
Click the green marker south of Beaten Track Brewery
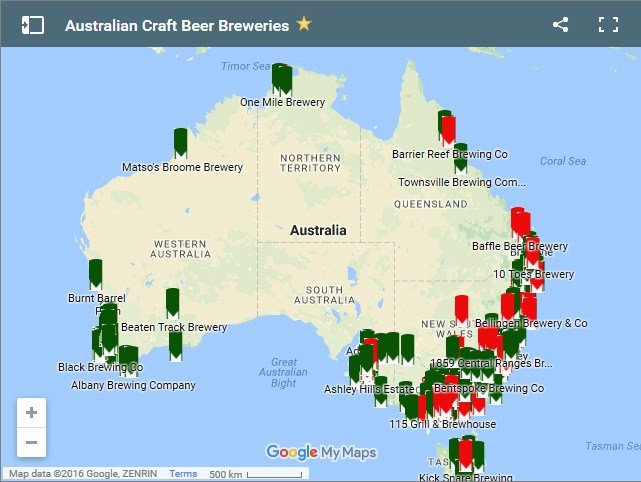(175, 346)
